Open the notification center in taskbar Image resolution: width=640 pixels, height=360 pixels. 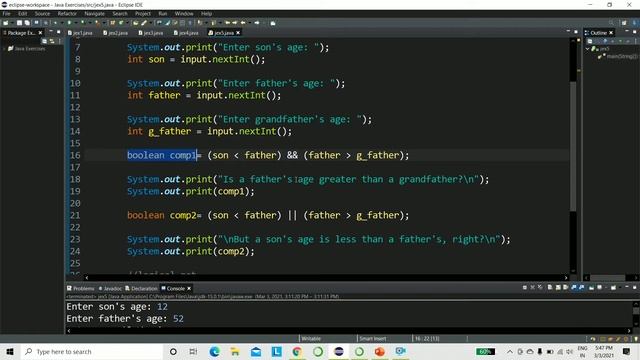click(627, 351)
